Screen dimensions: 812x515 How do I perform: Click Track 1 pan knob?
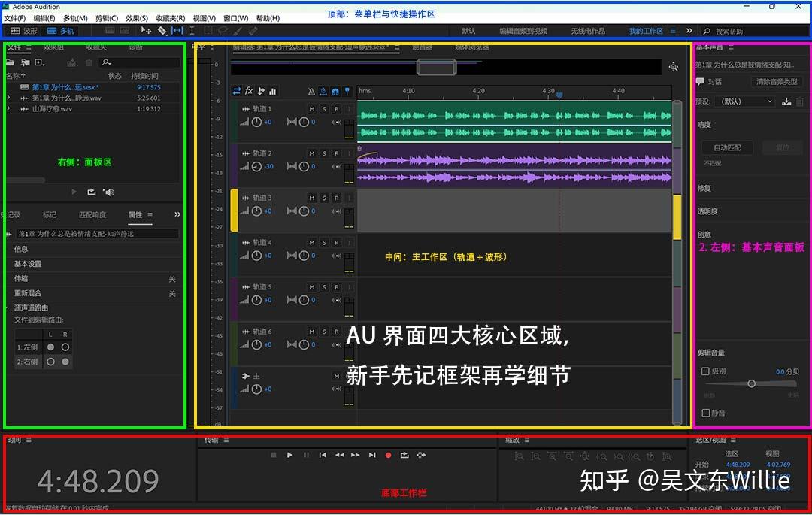(304, 122)
